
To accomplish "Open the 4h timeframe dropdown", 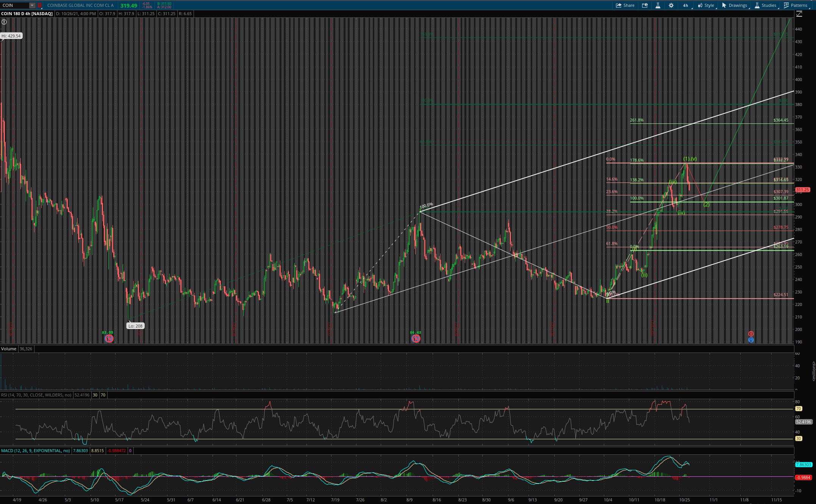I will point(686,5).
